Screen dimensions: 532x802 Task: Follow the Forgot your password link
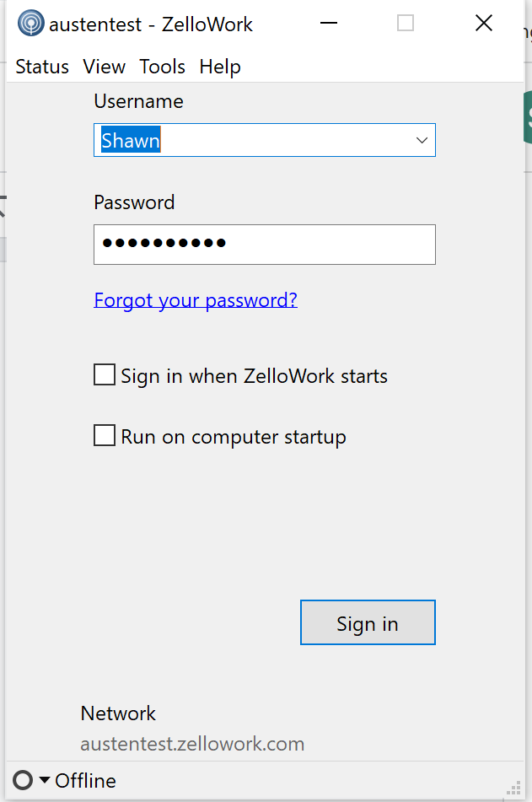tap(196, 299)
